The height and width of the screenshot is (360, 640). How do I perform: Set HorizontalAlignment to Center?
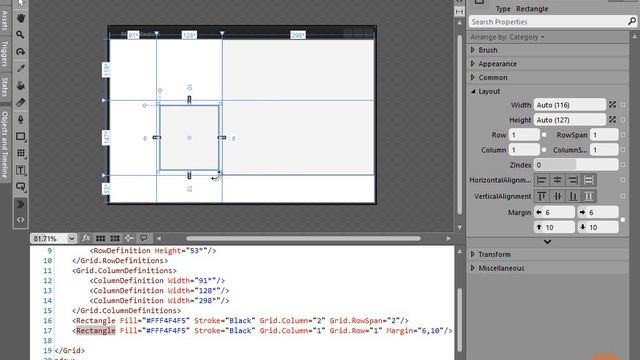(557, 180)
